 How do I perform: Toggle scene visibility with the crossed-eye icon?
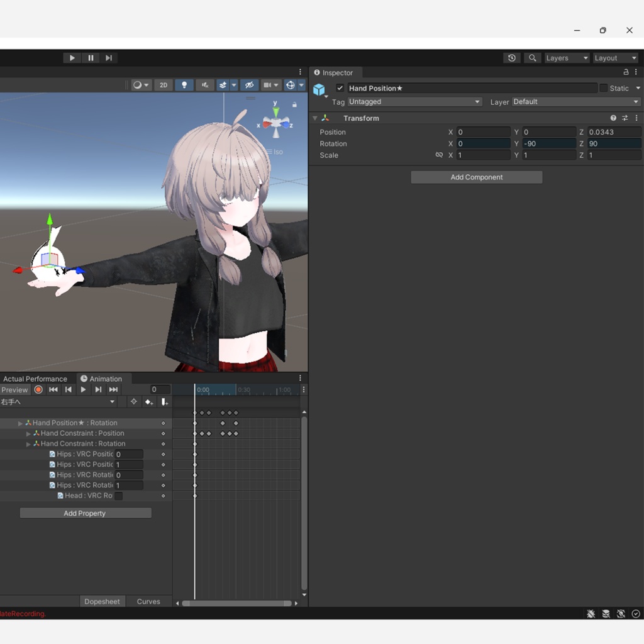click(250, 84)
